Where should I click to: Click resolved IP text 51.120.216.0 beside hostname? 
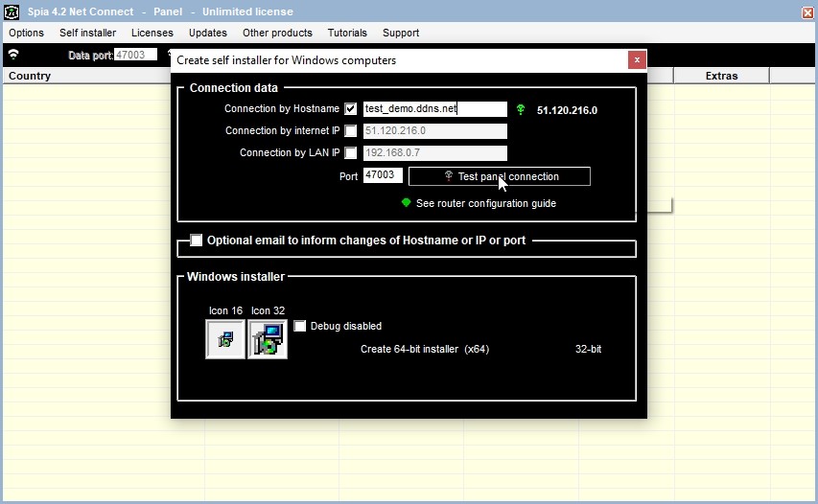coord(567,110)
